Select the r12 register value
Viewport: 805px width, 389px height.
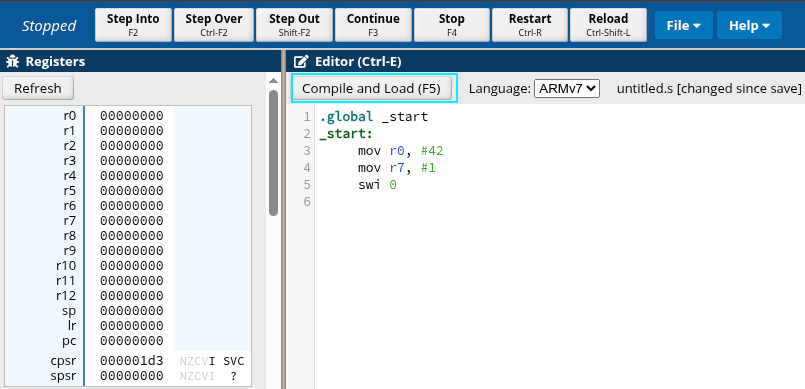[131, 296]
